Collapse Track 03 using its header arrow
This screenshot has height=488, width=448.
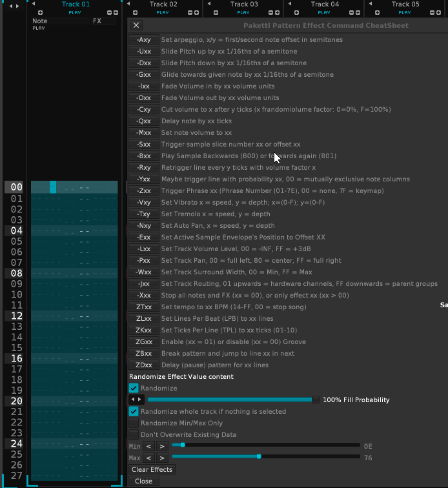pos(209,4)
